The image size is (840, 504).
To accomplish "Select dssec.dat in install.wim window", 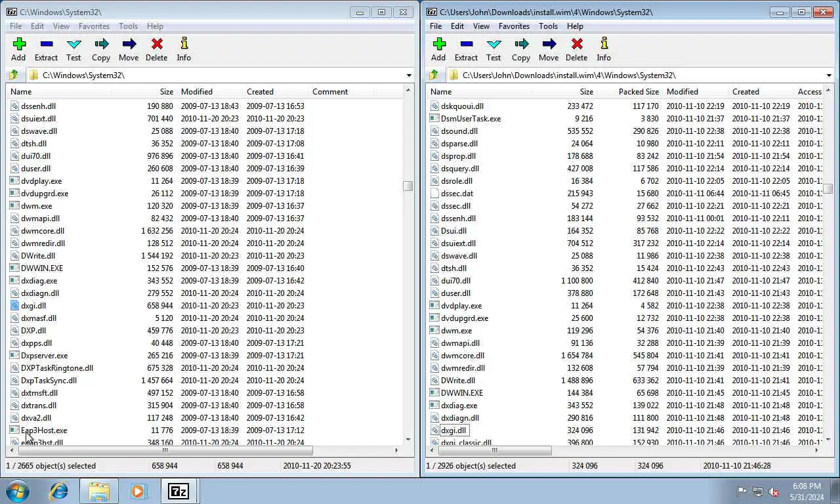I will (x=457, y=194).
